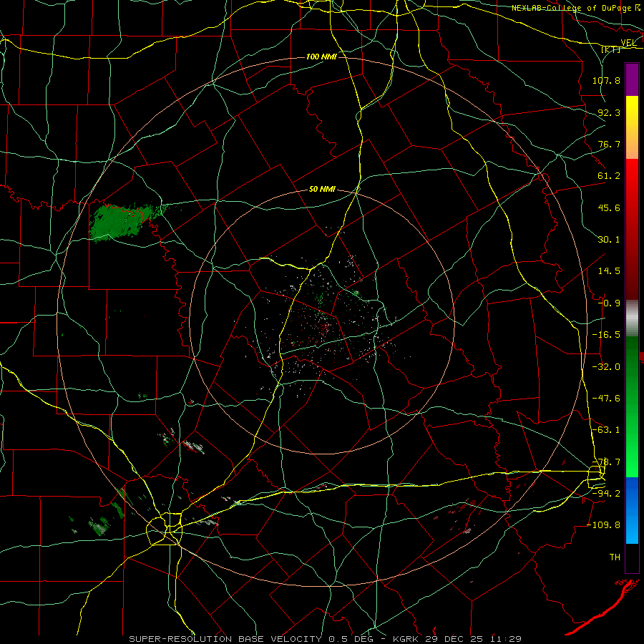Viewport: 644px width, 644px height.
Task: Select the -78.7 velocity scale value
Action: (606, 462)
